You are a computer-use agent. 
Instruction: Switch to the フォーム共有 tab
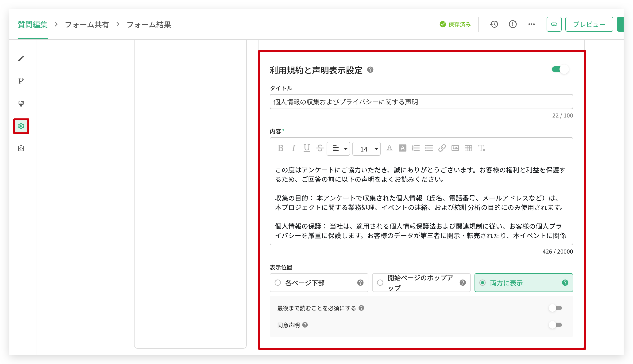click(x=87, y=24)
